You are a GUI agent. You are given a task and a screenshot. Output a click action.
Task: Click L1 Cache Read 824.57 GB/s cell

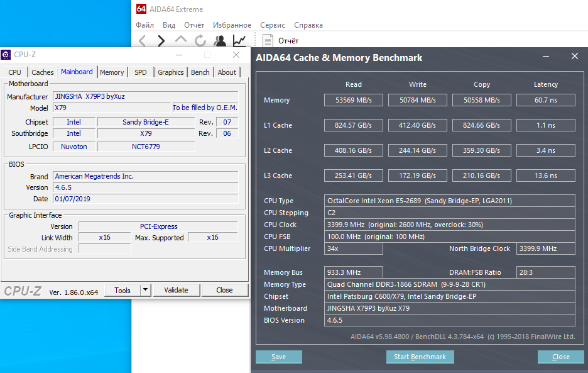354,125
